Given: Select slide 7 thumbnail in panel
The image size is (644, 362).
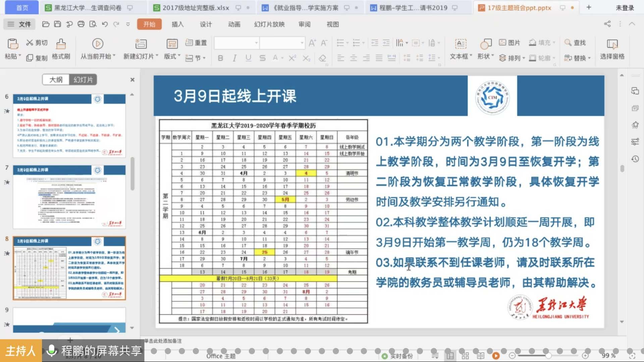Looking at the screenshot, I should point(69,197).
